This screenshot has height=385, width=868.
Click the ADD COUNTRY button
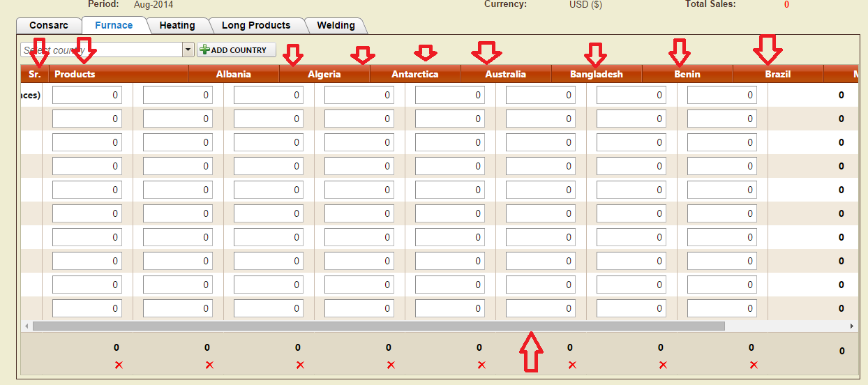[x=237, y=50]
